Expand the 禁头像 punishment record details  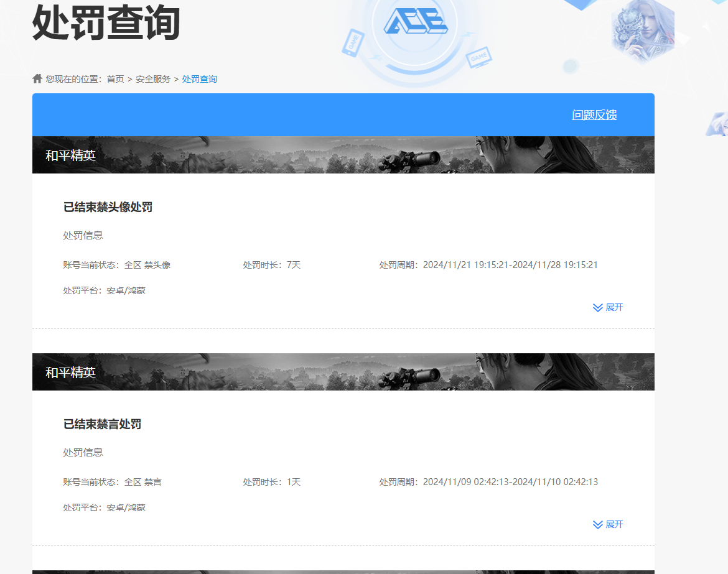pos(608,307)
